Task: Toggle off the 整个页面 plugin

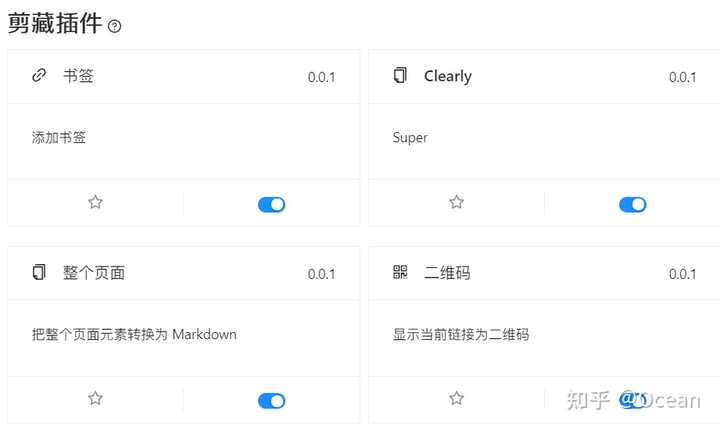Action: [x=271, y=400]
